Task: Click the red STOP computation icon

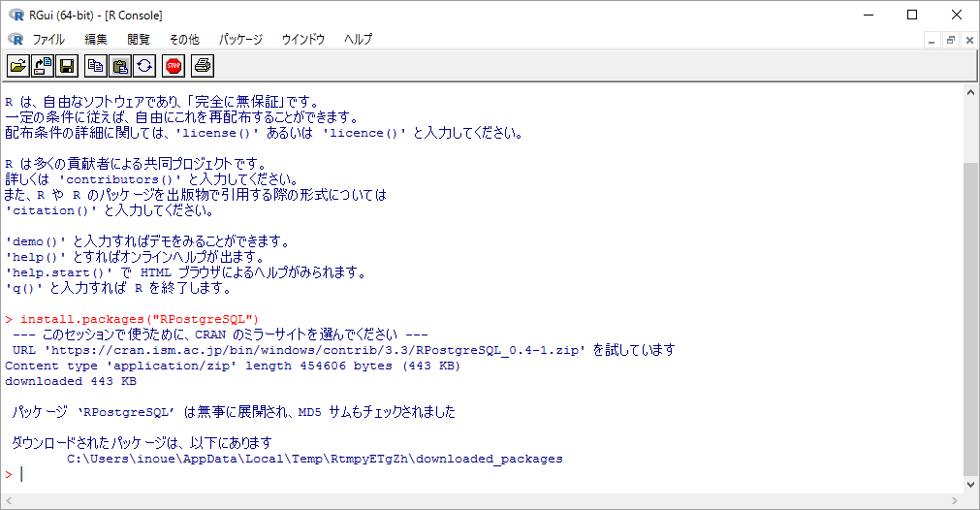Action: pyautogui.click(x=174, y=66)
